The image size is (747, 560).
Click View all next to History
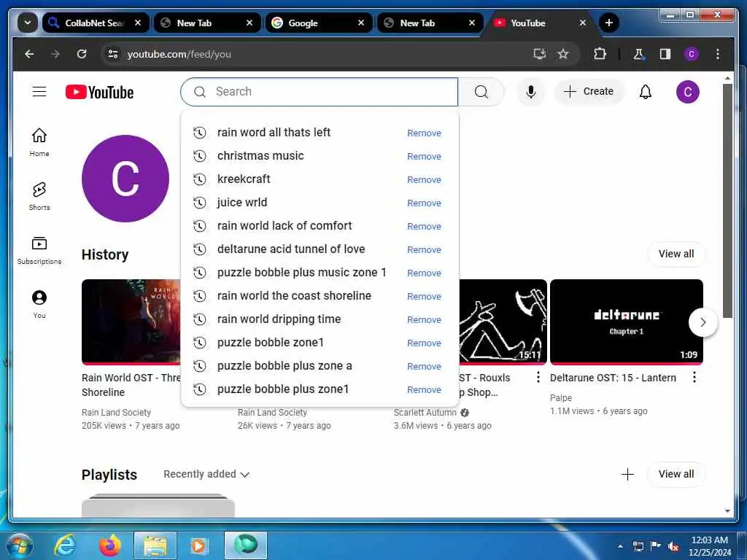coord(676,254)
